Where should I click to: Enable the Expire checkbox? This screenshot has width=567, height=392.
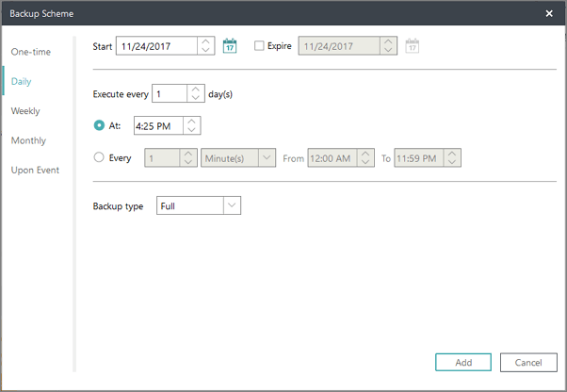click(259, 45)
